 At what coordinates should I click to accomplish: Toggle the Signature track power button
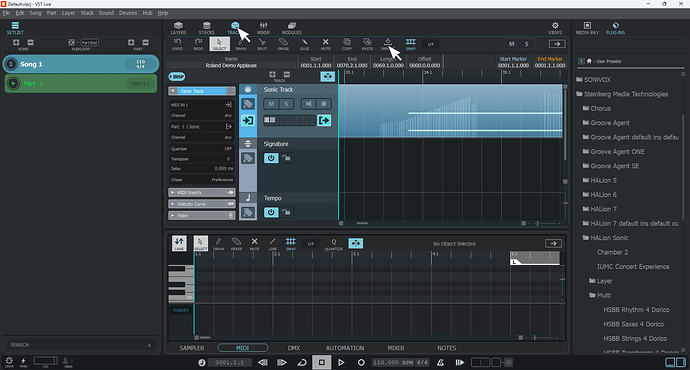click(x=271, y=158)
